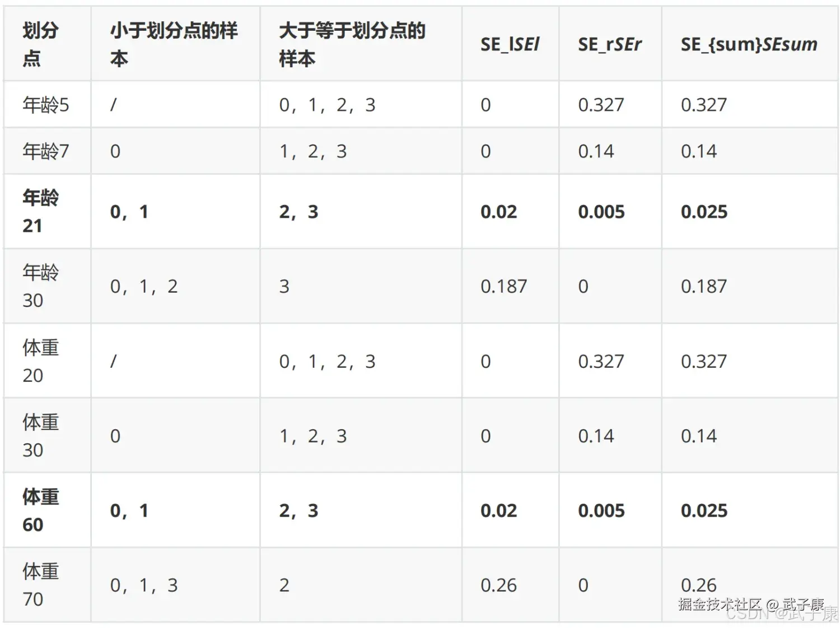
Task: Select the 年龄7 row label cell
Action: click(46, 151)
